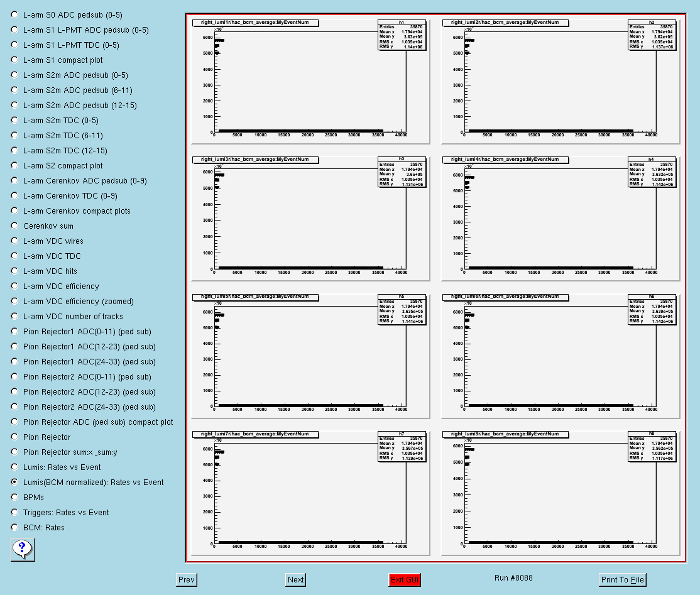Screen dimensions: 700x595
Task: Select Triggers: Rates vs Event
Action: (14, 513)
